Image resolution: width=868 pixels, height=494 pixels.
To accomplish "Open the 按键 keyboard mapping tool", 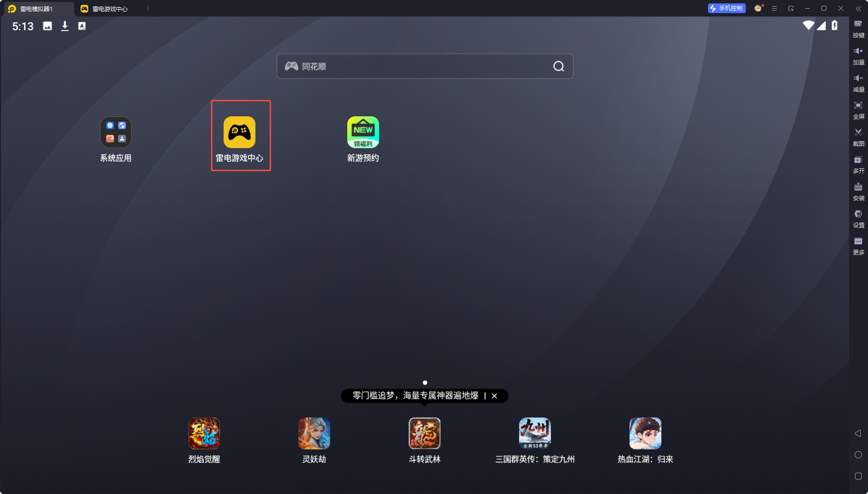I will click(858, 29).
